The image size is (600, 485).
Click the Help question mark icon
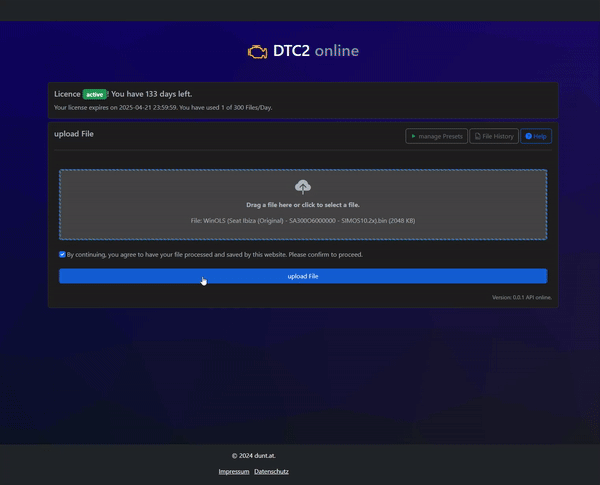(529, 136)
